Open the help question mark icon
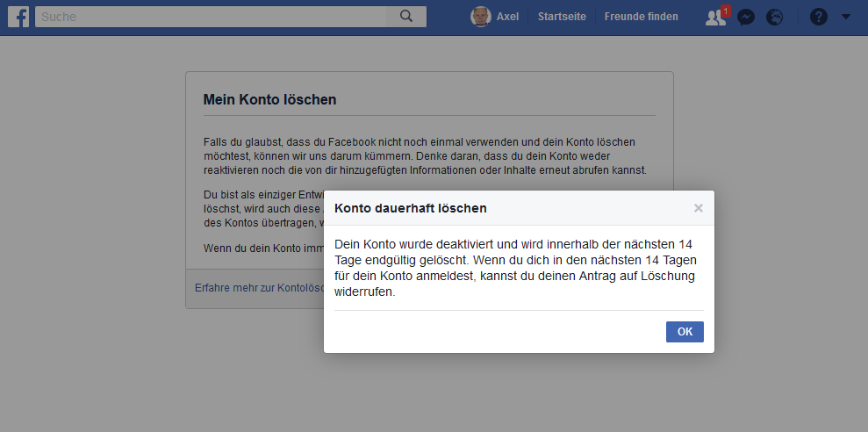Image resolution: width=868 pixels, height=432 pixels. point(818,18)
